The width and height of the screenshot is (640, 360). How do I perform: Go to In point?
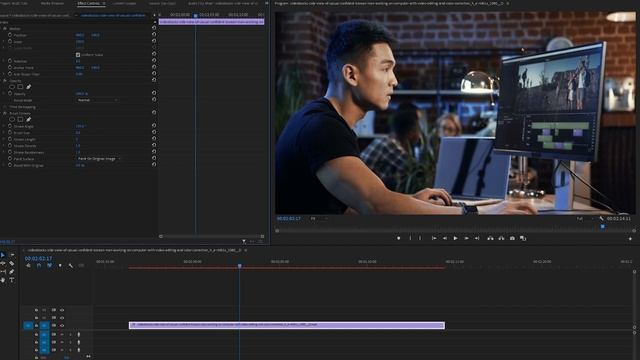click(434, 238)
